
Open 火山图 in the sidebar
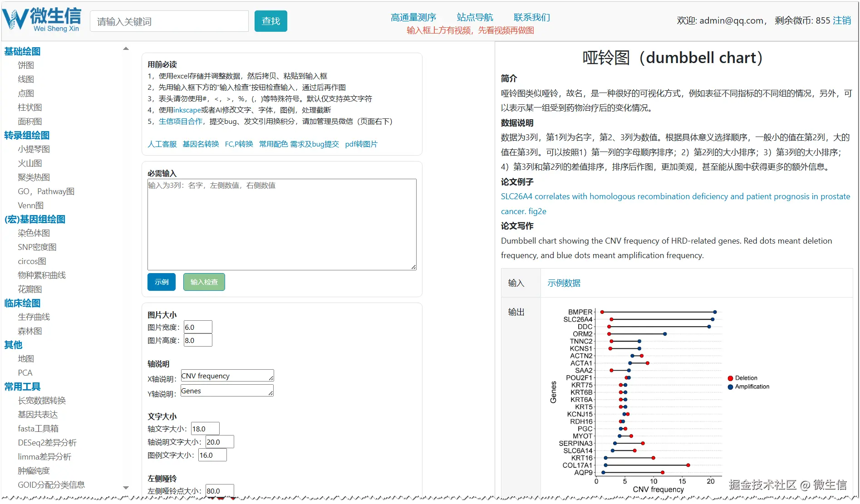click(30, 163)
